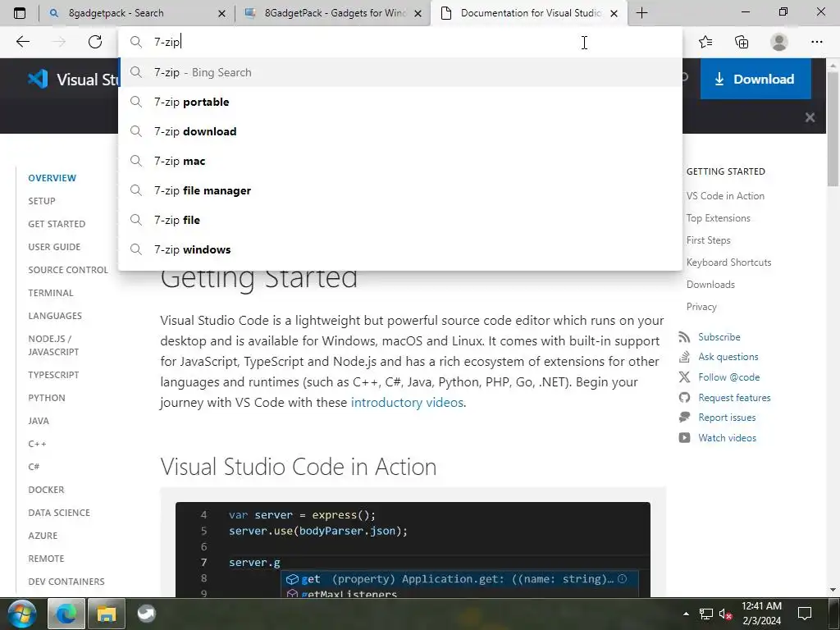Image resolution: width=840 pixels, height=630 pixels.
Task: Select suggestion 7-zip - Bing Search
Action: pos(400,72)
